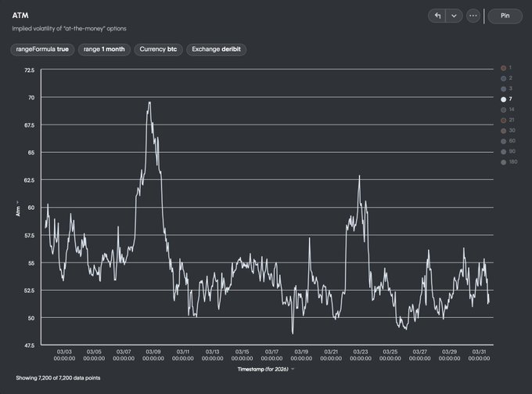Enable the 180-day legend series
This screenshot has height=394, width=532.
tap(507, 161)
